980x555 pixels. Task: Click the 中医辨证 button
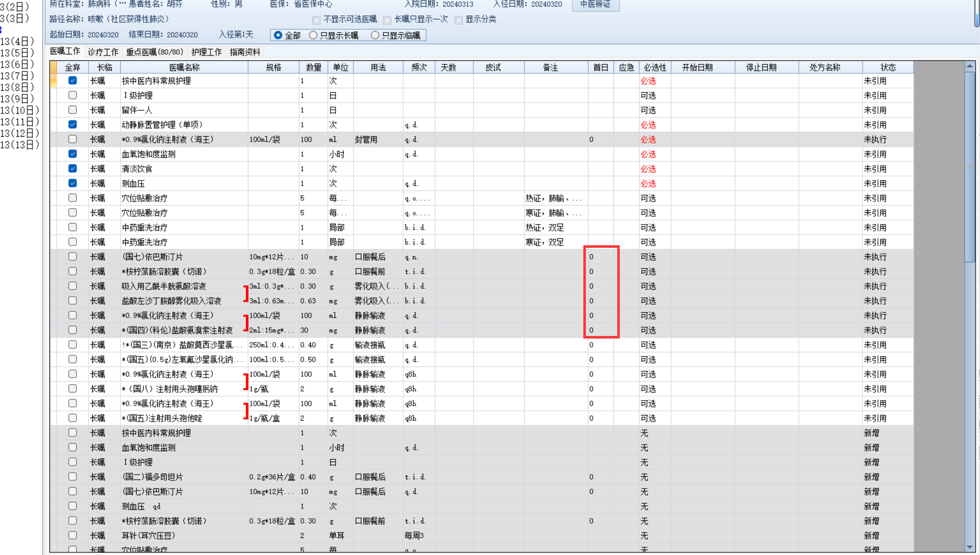coord(595,5)
